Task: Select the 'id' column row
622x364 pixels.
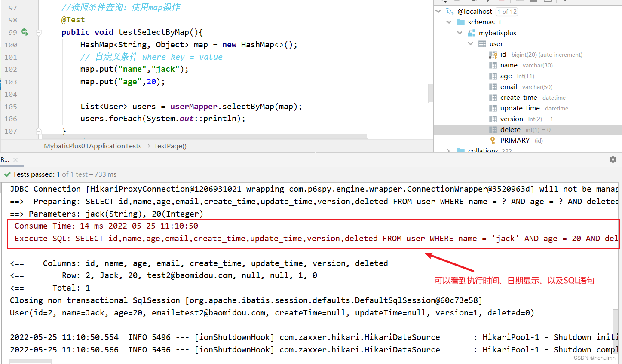Action: (x=528, y=55)
